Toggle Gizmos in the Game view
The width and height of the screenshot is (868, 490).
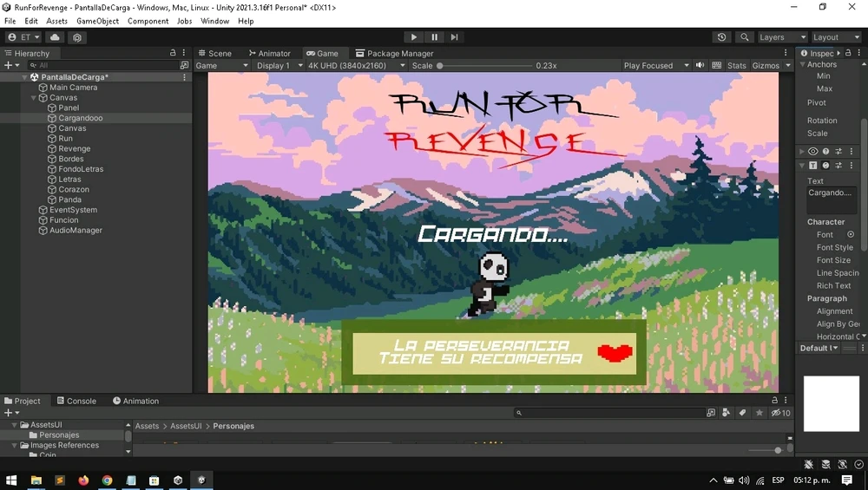766,65
